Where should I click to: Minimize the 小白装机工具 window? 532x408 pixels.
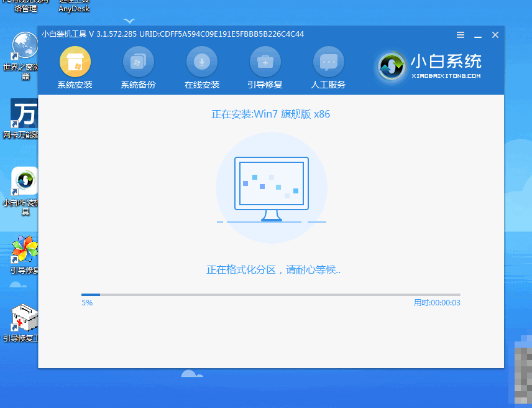tap(477, 35)
